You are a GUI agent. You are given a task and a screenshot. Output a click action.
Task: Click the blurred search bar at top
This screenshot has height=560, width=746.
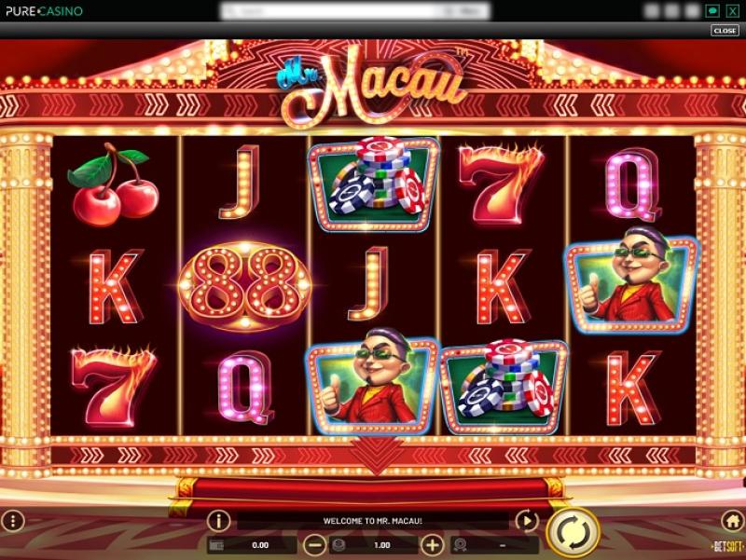[355, 10]
